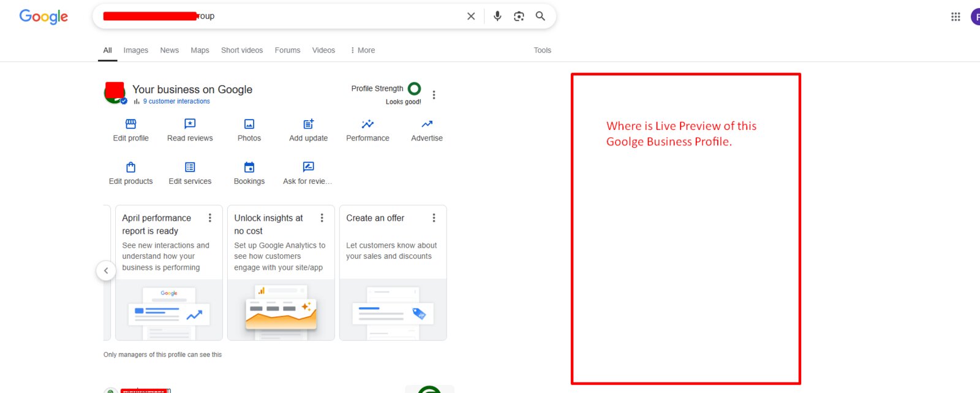
Task: Open Edit services list icon
Action: 190,167
